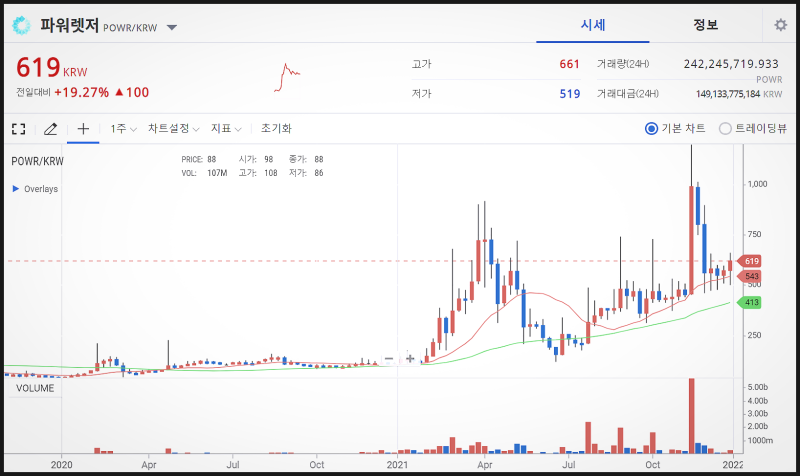
Task: Toggle fullscreen chart icon
Action: 18,129
